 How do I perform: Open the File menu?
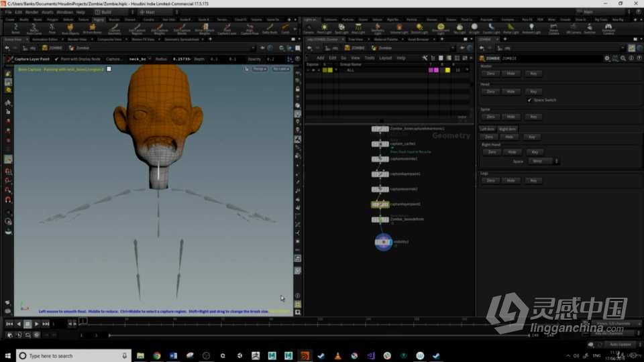click(x=8, y=12)
